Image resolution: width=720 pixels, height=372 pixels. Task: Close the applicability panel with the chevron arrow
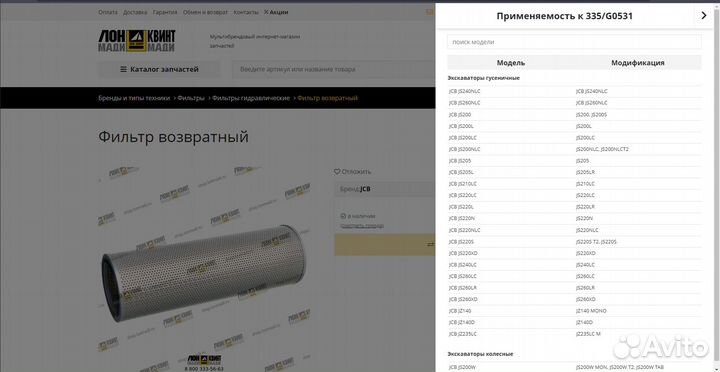point(704,16)
